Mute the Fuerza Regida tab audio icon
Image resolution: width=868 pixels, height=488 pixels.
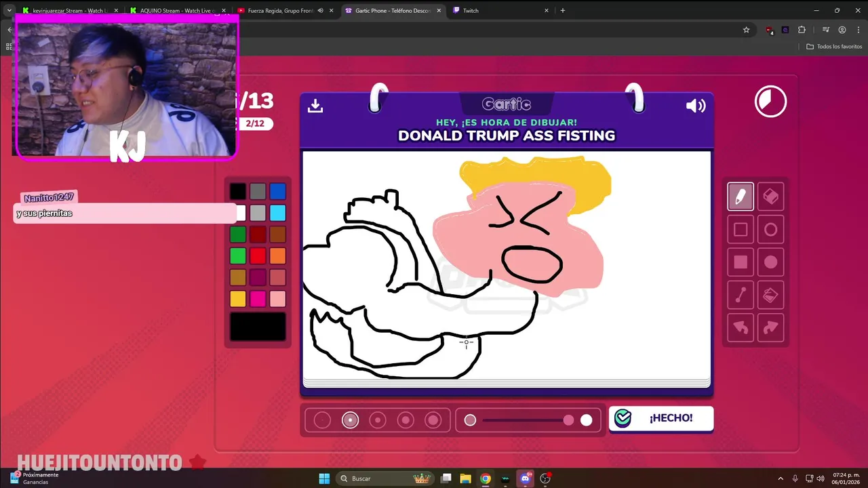[x=320, y=11]
